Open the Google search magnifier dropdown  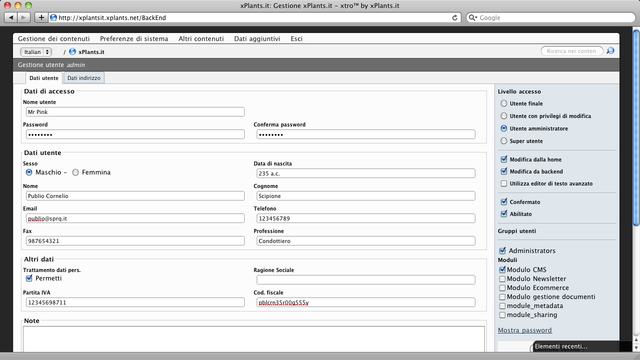click(473, 18)
